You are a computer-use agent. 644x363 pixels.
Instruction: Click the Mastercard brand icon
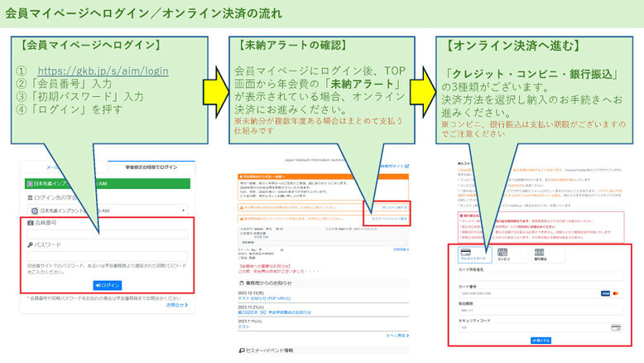click(616, 293)
